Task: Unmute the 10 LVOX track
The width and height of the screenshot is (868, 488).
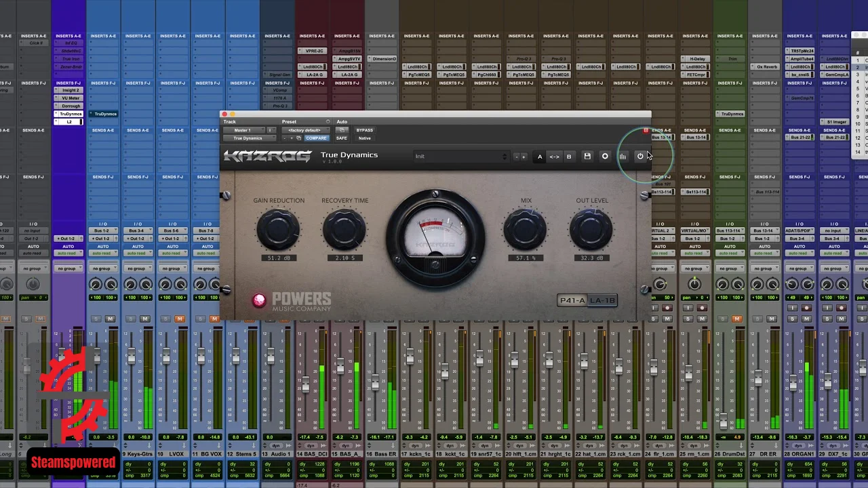Action: tap(180, 319)
